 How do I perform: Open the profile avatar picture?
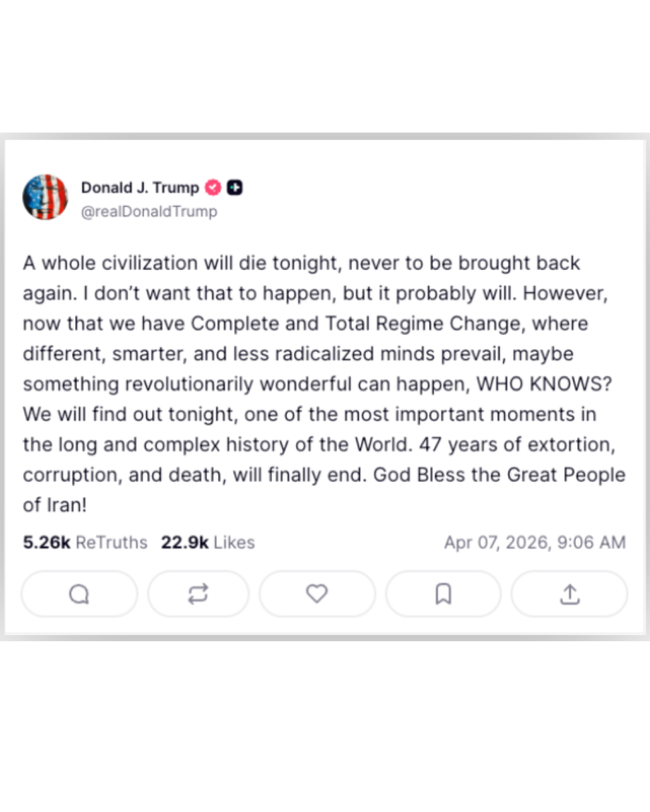coord(45,198)
